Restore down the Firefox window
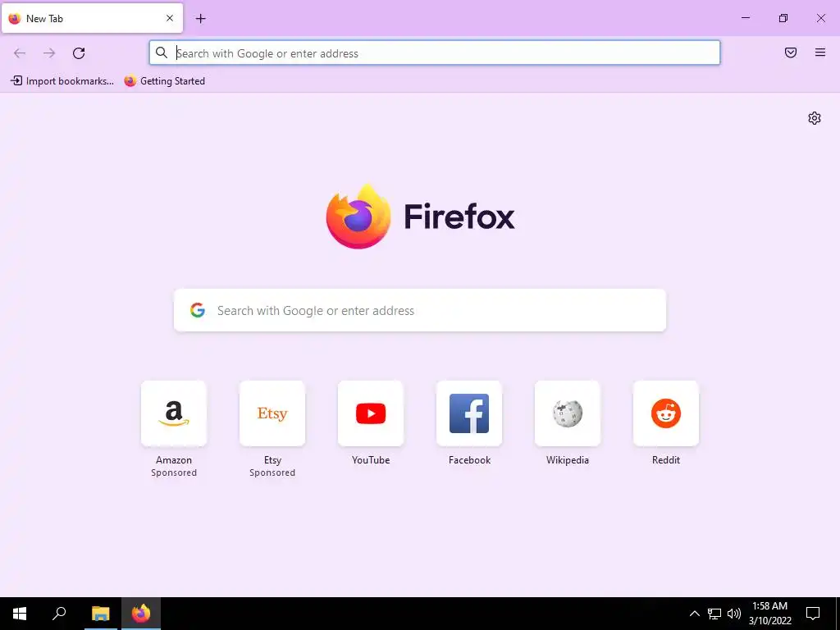 click(783, 18)
